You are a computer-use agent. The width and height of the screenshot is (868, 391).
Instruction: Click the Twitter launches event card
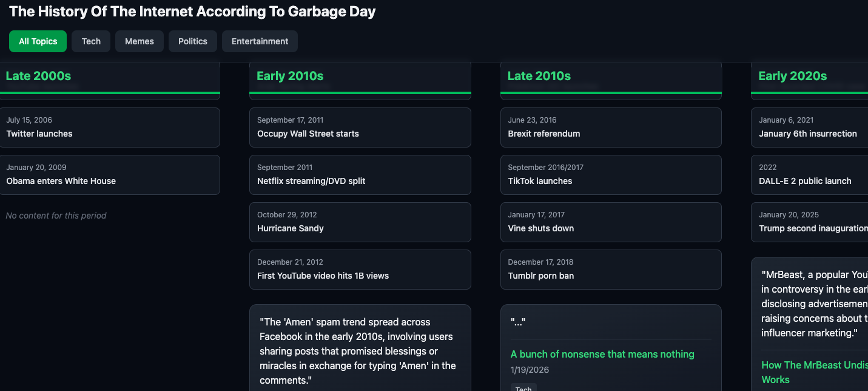tap(109, 127)
